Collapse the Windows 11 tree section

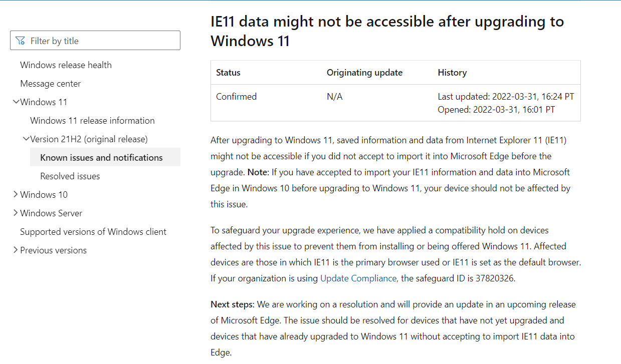[16, 102]
